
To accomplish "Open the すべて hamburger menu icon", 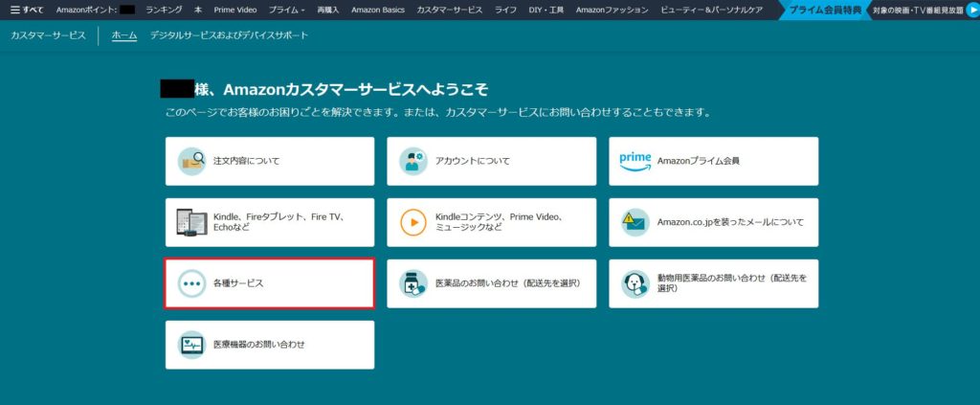I will (15, 10).
